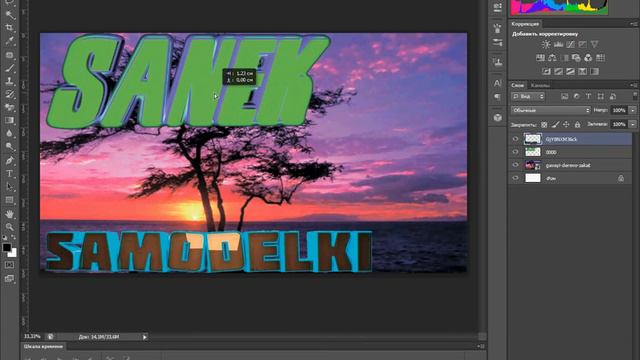Click the opacity 100% value field
640x360 pixels.
pyautogui.click(x=619, y=110)
